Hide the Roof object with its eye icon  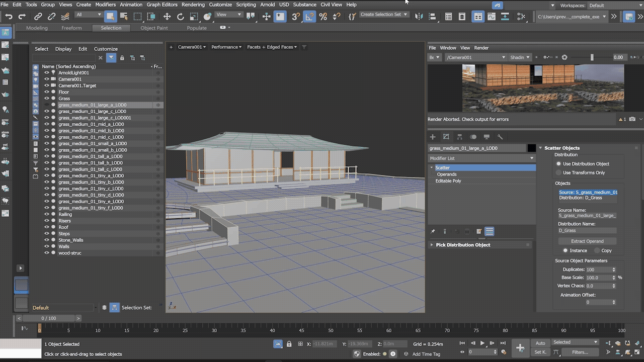(x=47, y=227)
